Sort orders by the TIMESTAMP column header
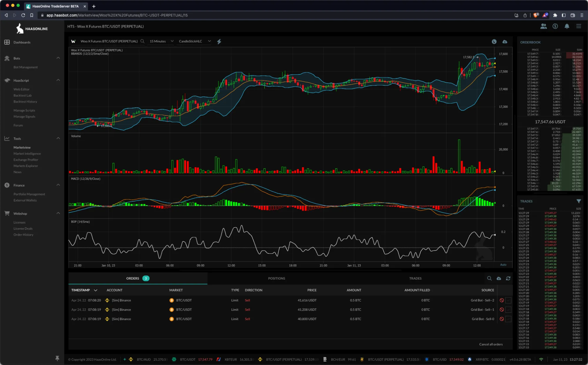 coord(81,290)
